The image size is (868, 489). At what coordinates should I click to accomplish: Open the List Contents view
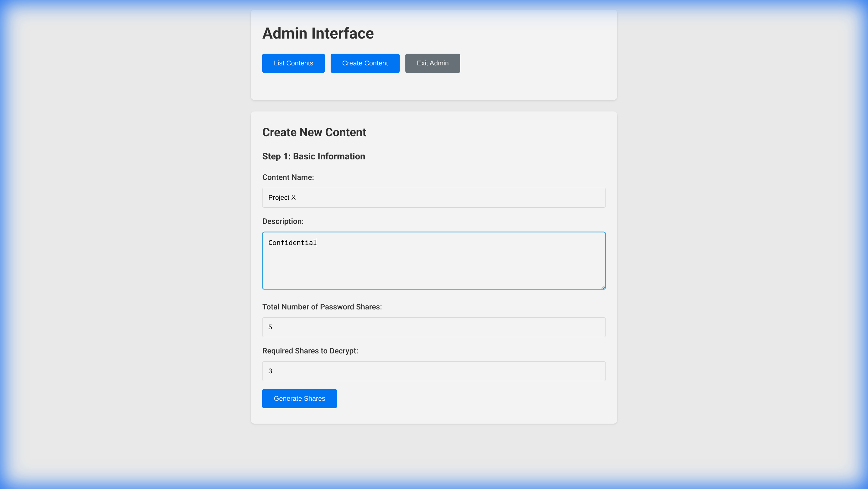(293, 63)
